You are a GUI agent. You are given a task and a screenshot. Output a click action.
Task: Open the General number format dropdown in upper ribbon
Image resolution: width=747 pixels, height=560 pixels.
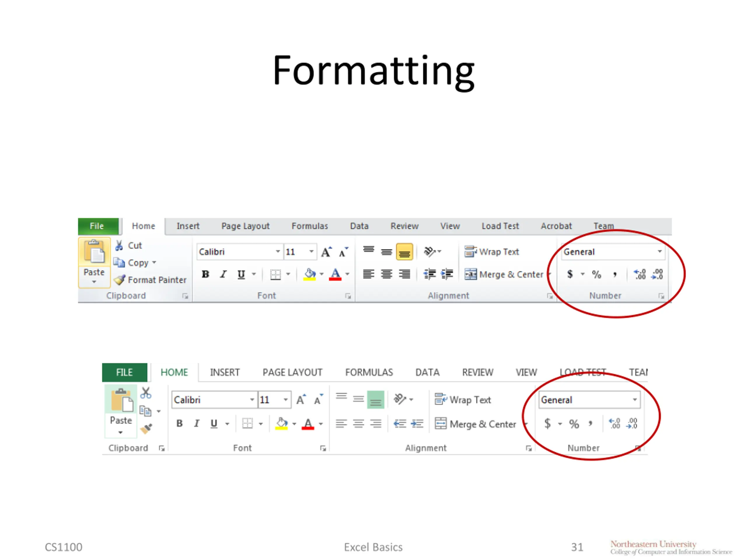(x=659, y=251)
